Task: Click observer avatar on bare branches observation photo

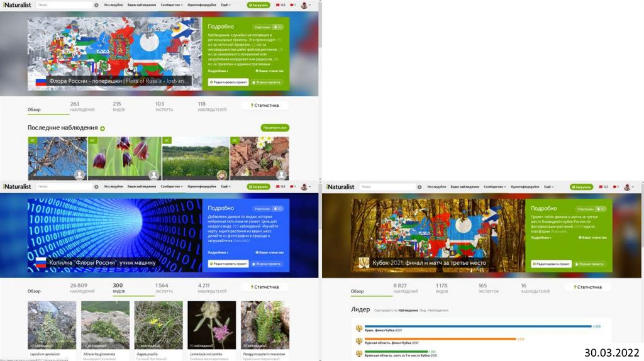Action: pos(79,175)
